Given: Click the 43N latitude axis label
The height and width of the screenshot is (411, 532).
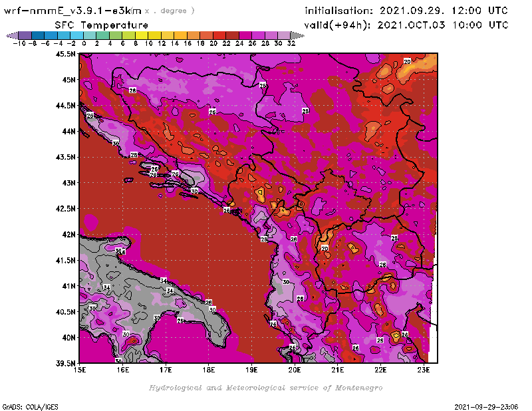Looking at the screenshot, I should 68,183.
